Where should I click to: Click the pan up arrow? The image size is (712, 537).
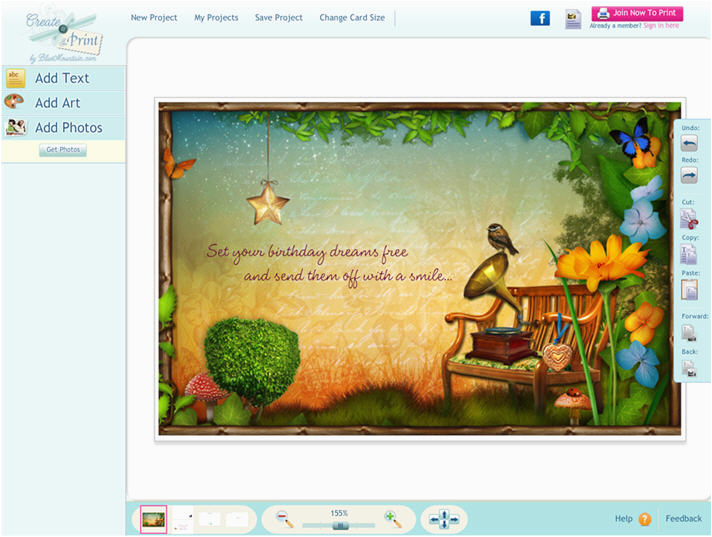pos(444,514)
